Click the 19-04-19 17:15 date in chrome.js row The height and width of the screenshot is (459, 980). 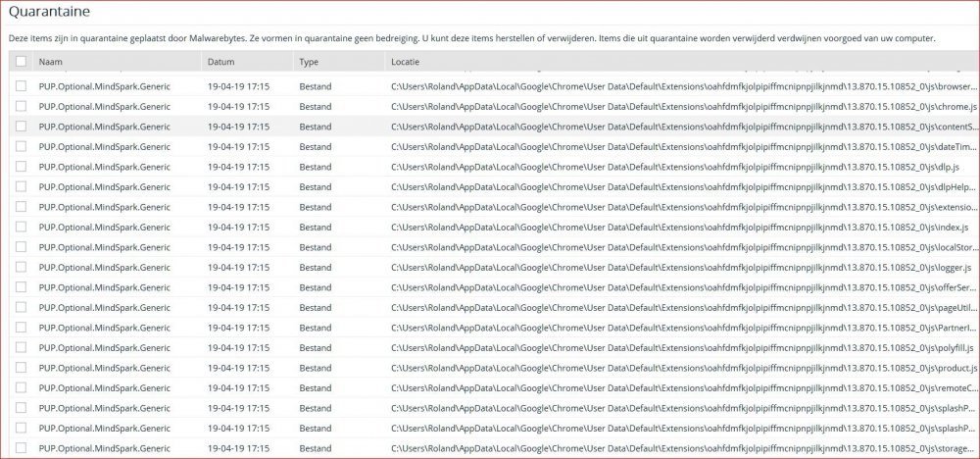point(239,107)
